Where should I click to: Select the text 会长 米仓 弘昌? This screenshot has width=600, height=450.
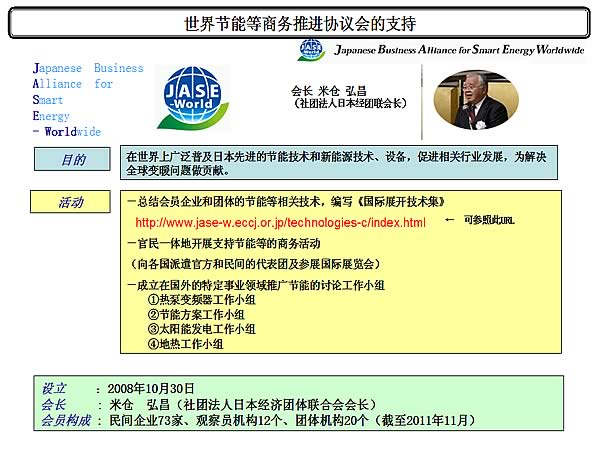[328, 91]
